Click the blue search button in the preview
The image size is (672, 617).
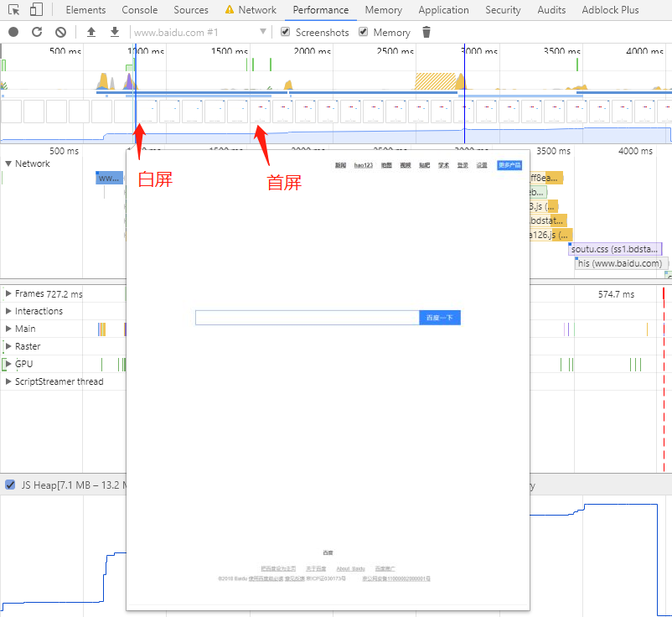coord(440,318)
